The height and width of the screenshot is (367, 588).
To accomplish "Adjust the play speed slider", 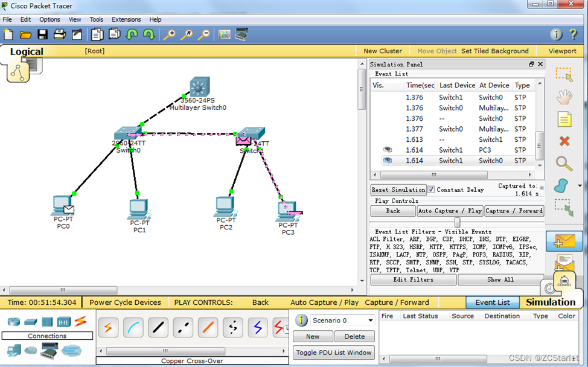I will click(x=457, y=222).
